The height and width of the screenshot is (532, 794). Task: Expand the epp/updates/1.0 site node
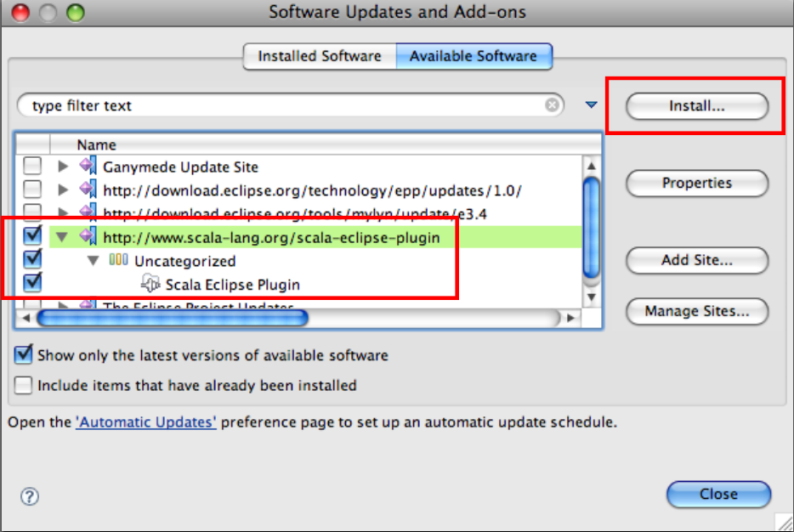coord(63,190)
